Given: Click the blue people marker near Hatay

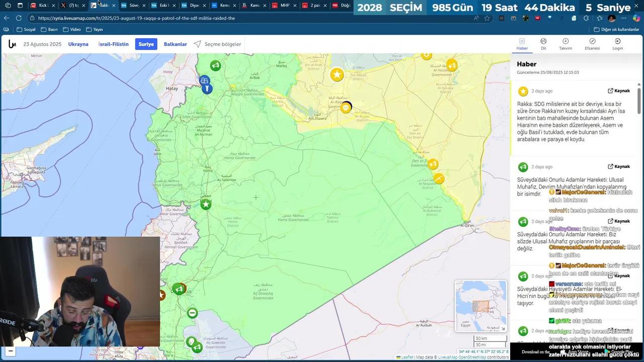Looking at the screenshot, I should (204, 80).
